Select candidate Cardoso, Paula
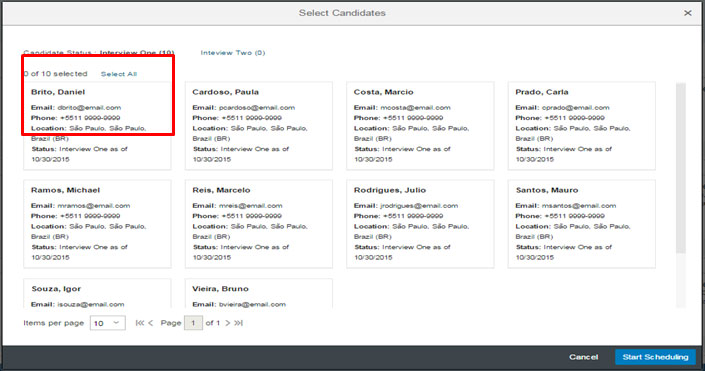 pos(259,125)
